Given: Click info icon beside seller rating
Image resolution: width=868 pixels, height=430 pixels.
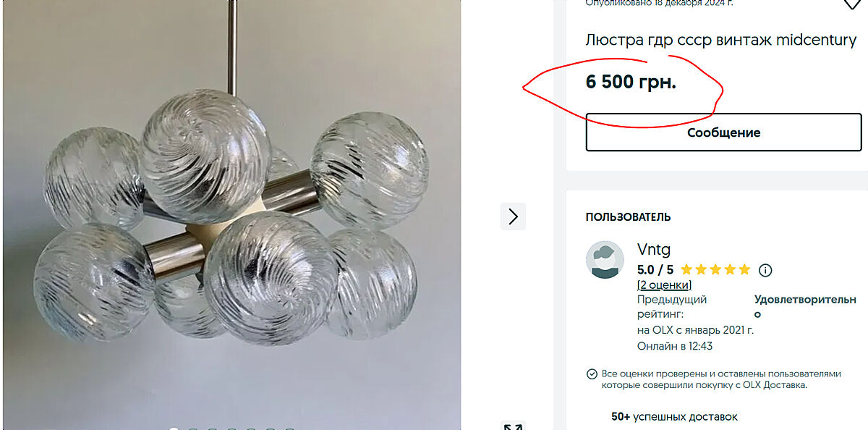Looking at the screenshot, I should [765, 270].
